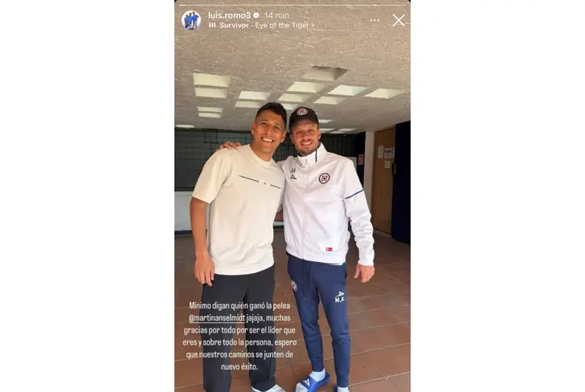Open the three-dot more options menu
Viewport: 585px width, 392px height.
tap(374, 20)
